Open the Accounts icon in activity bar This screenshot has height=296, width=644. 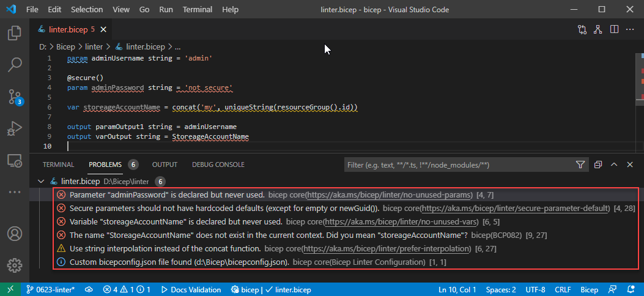pyautogui.click(x=15, y=234)
